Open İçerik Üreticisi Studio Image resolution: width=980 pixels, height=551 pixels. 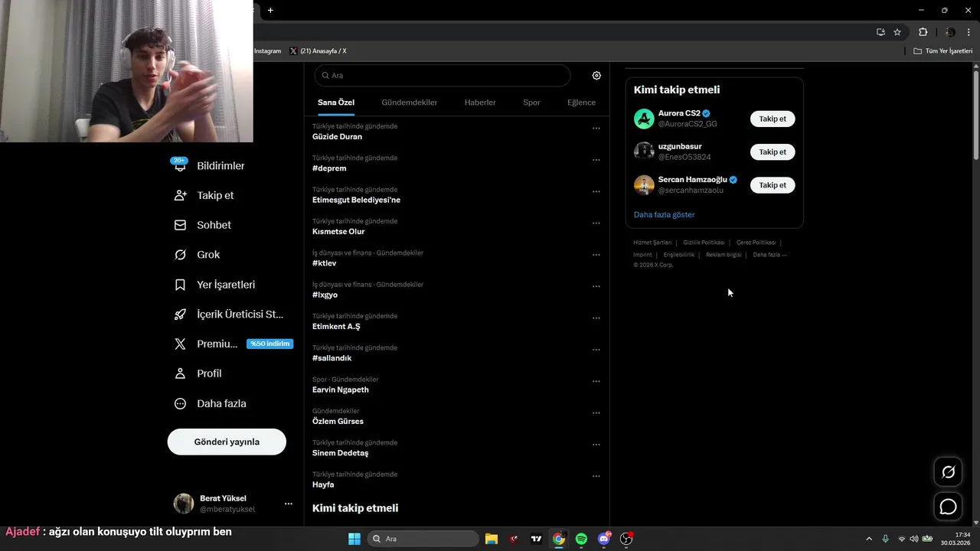click(229, 315)
